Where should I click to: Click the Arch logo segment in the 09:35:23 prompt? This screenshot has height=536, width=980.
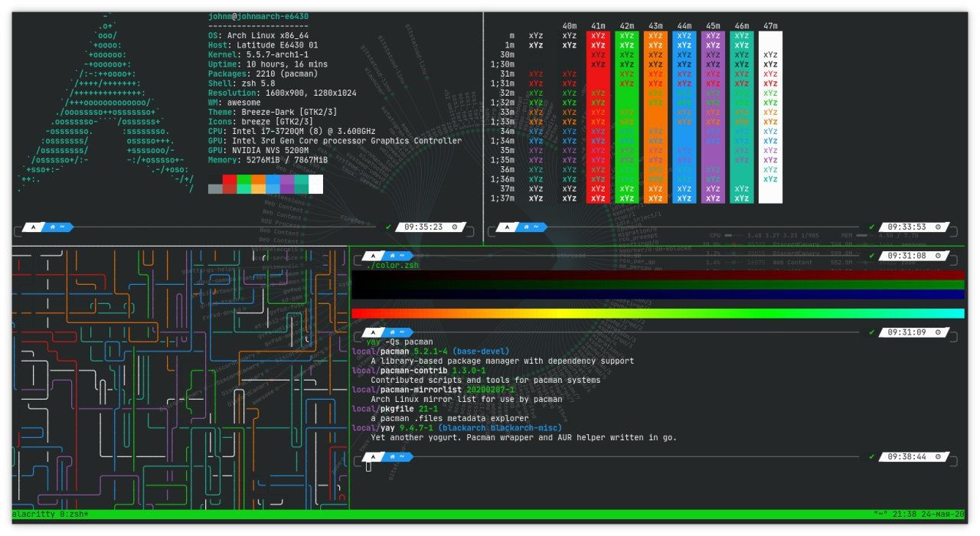(x=34, y=227)
